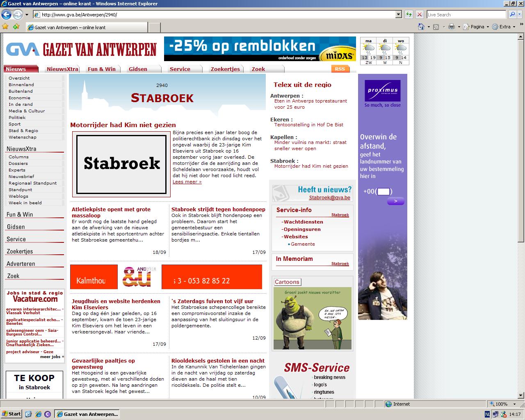Click the Home icon in the browser toolbar

(x=420, y=26)
